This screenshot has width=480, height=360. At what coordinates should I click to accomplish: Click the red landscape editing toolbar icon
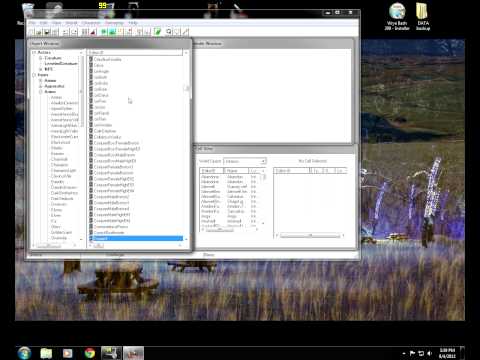point(93,32)
